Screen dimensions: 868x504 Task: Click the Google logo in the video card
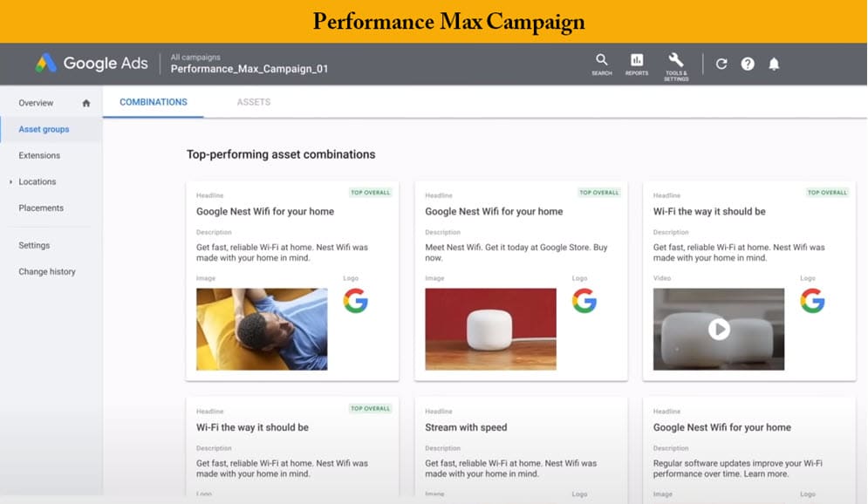pos(812,301)
